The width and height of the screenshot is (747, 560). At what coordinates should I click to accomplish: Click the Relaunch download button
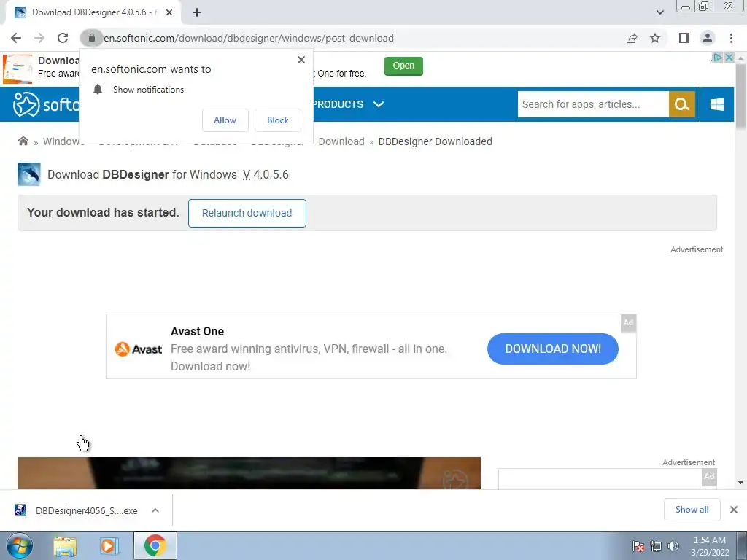click(x=247, y=213)
